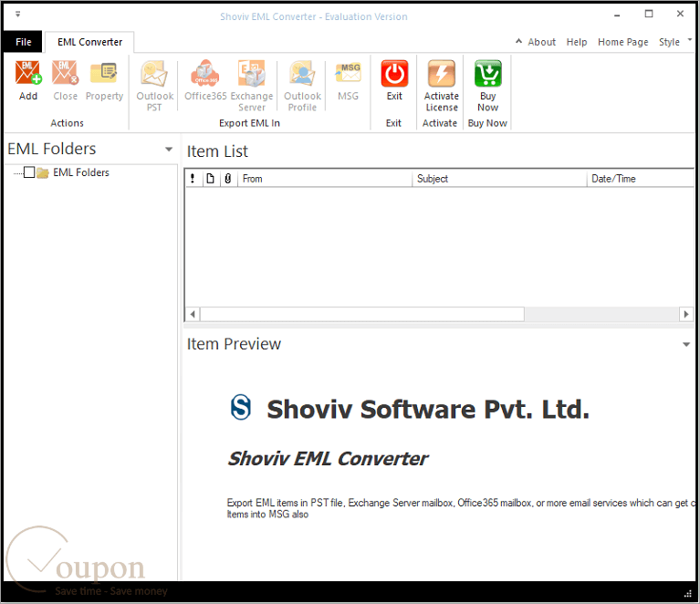Sort item list by From column

pos(324,179)
